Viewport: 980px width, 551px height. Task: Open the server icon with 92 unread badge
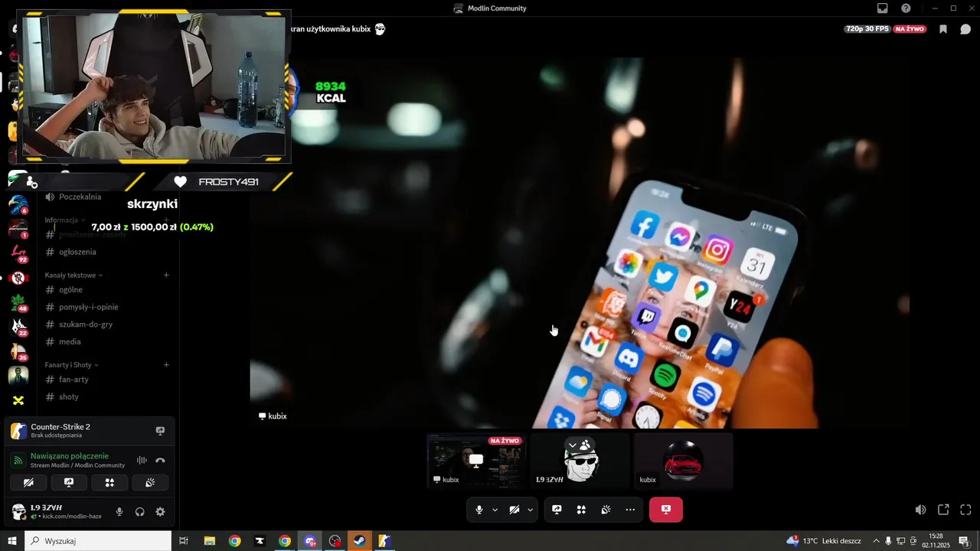(18, 253)
